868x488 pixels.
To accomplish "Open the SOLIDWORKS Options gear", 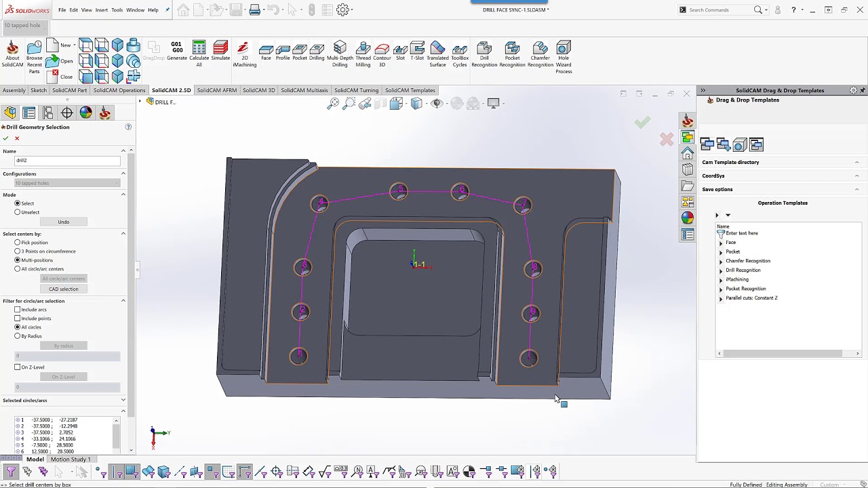I will 342,9.
